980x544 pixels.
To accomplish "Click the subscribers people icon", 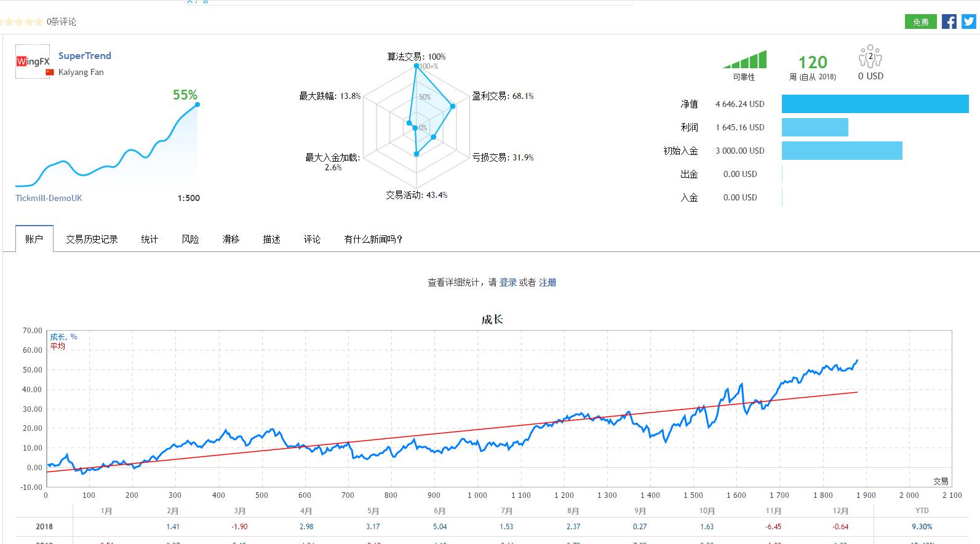I will tap(870, 56).
